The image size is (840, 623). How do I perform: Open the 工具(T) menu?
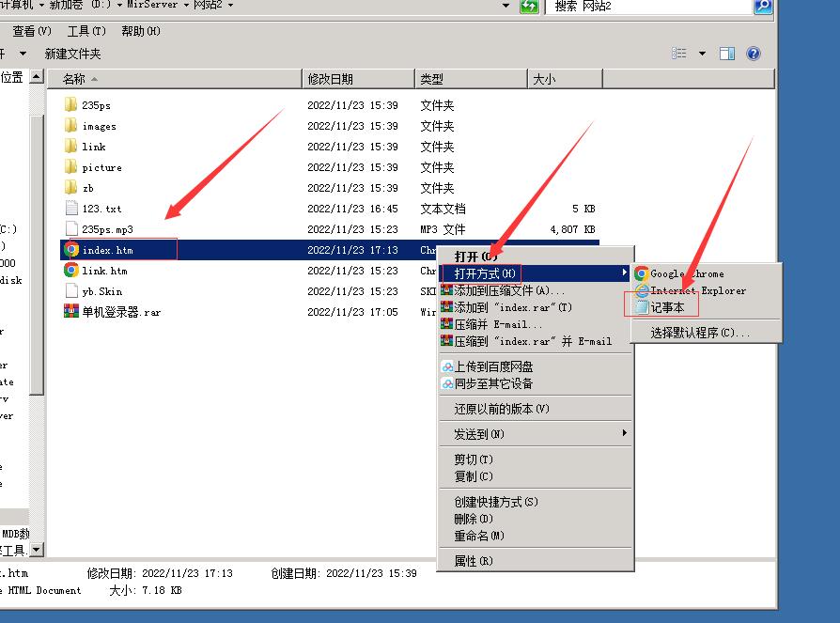pos(86,31)
